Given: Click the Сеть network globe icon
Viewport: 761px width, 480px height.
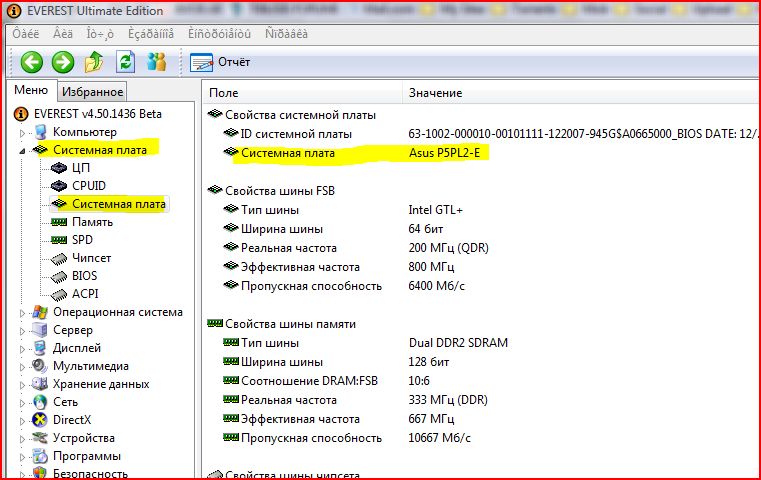Looking at the screenshot, I should pyautogui.click(x=40, y=402).
